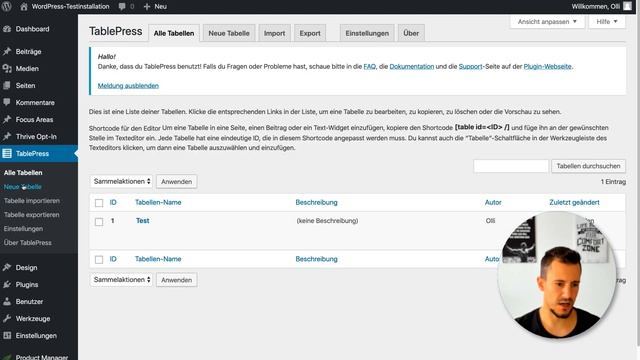
Task: Click the bottom Anwenden button
Action: point(176,280)
